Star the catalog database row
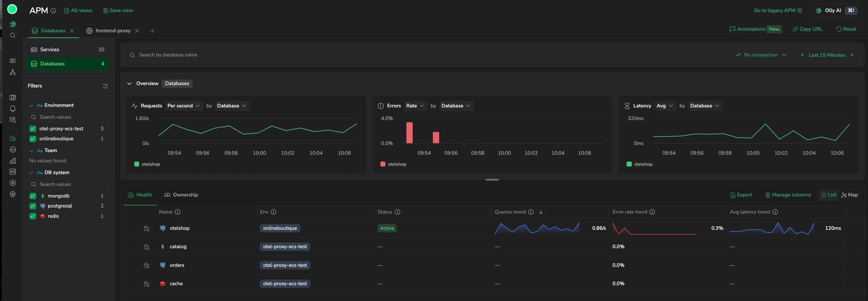The width and height of the screenshot is (868, 301). point(146,247)
